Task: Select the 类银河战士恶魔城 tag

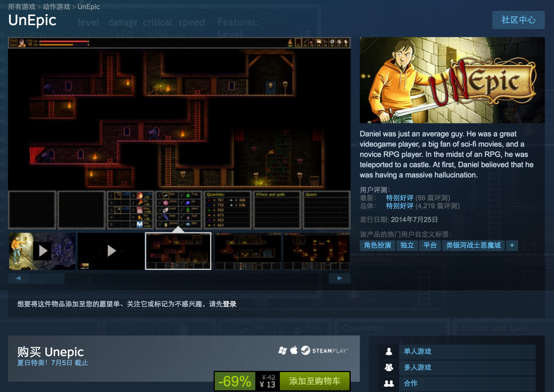Action: (x=473, y=245)
